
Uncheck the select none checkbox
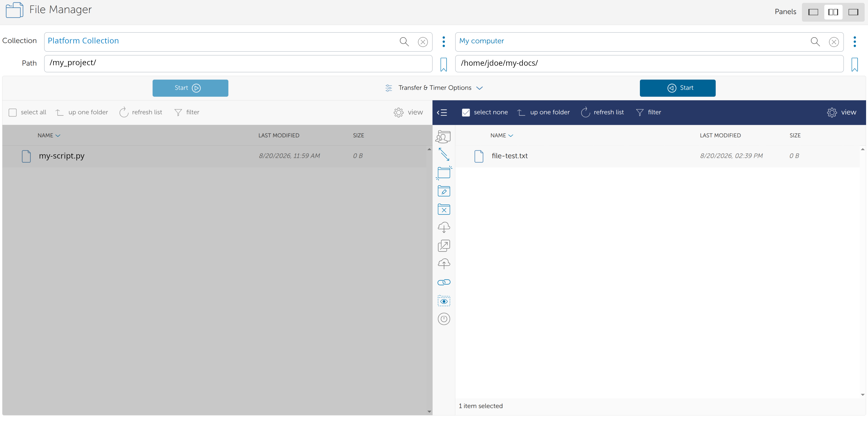[x=466, y=112]
